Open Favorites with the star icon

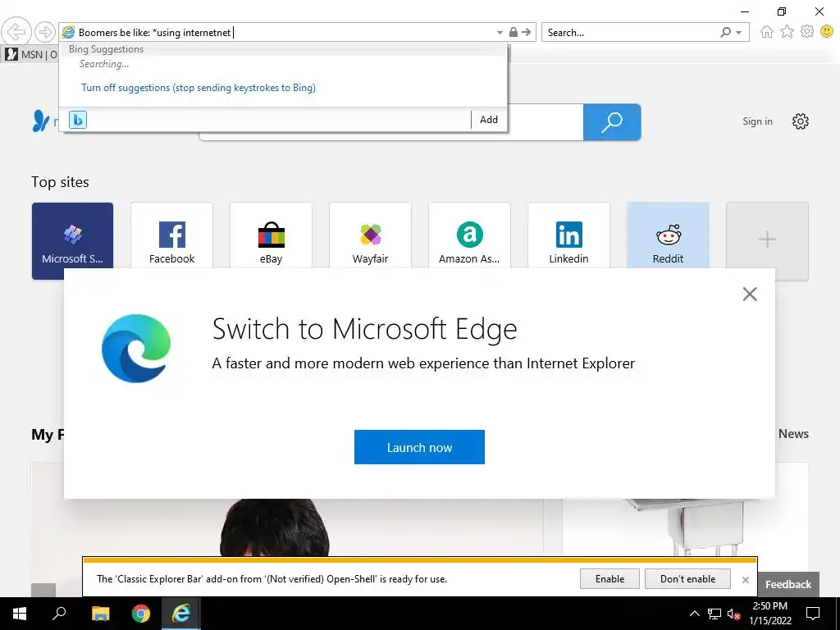[787, 32]
